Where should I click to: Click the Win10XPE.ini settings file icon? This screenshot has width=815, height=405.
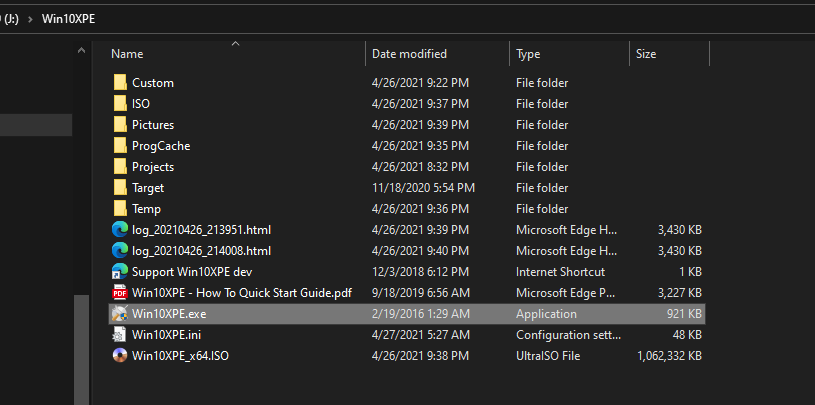pyautogui.click(x=120, y=335)
